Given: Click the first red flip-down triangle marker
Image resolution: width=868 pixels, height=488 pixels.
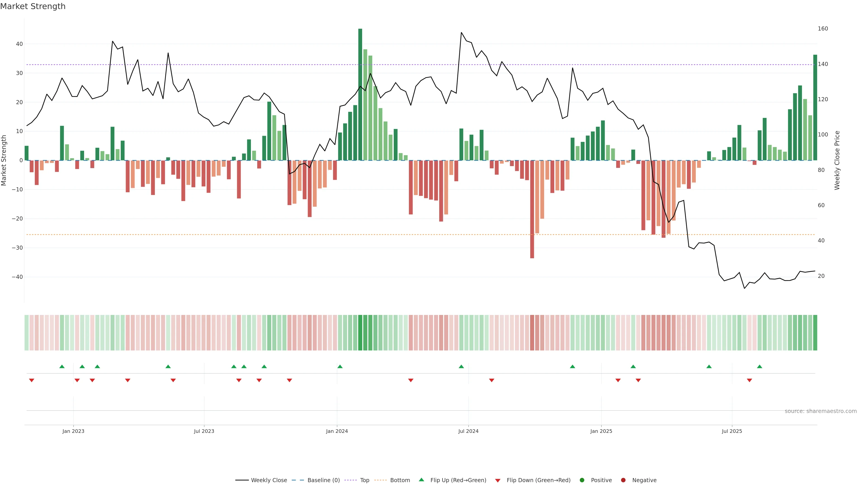Looking at the screenshot, I should (x=32, y=380).
